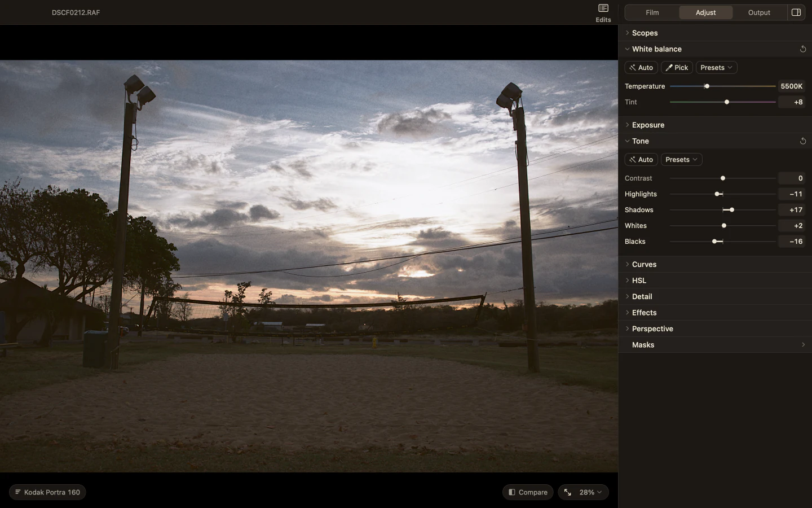812x508 pixels.
Task: Collapse the Tone section
Action: point(715,141)
